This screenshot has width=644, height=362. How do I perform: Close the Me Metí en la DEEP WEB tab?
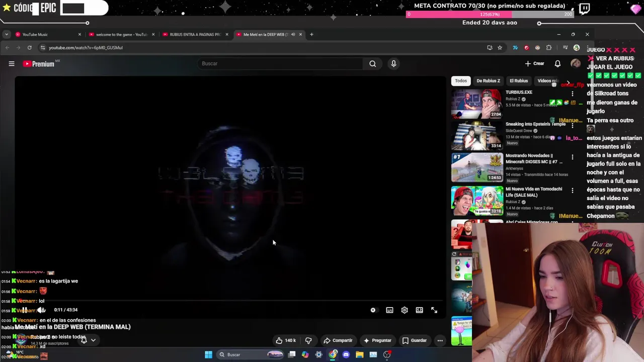coord(300,35)
